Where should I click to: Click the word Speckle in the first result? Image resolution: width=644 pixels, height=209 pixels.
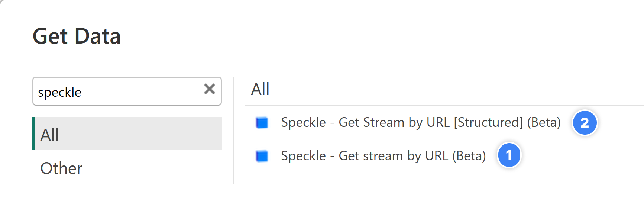(x=303, y=122)
